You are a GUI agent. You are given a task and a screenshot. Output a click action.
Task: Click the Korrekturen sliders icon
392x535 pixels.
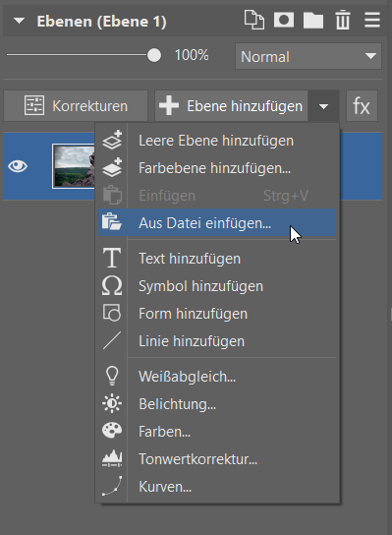(x=34, y=105)
